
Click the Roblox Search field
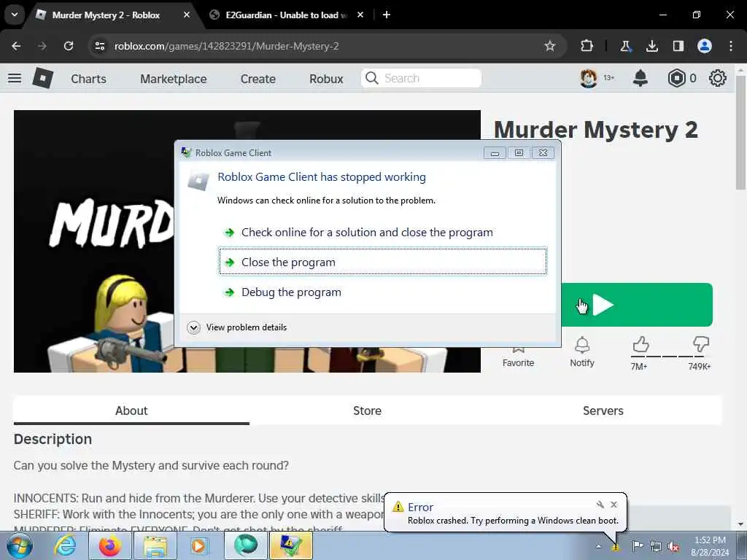coord(421,78)
